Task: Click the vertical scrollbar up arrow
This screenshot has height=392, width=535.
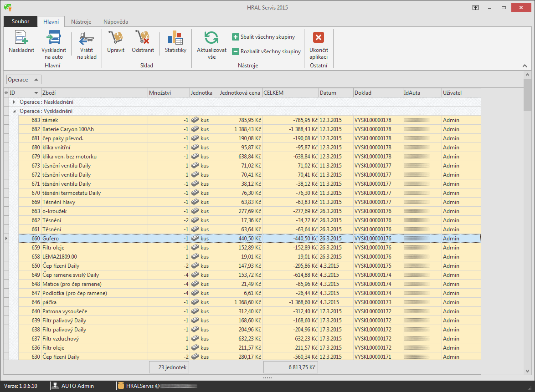Action: [x=527, y=75]
